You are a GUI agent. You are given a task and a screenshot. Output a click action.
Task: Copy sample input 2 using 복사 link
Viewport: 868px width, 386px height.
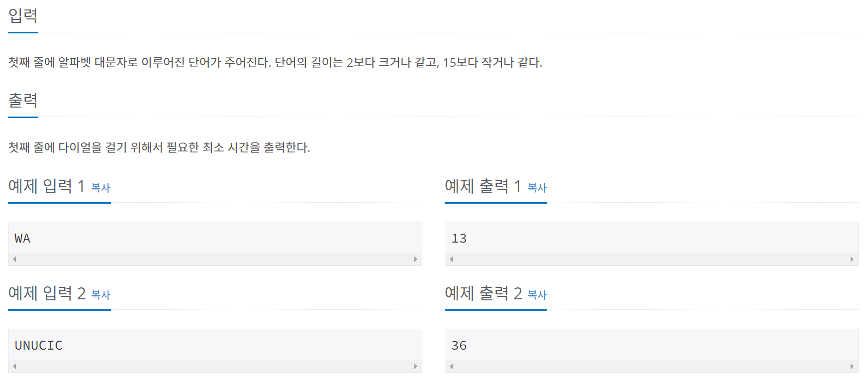[100, 295]
